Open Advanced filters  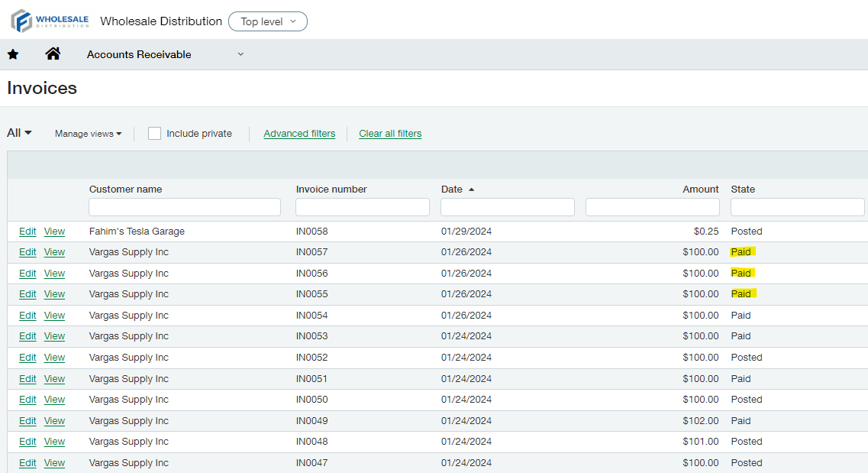299,134
